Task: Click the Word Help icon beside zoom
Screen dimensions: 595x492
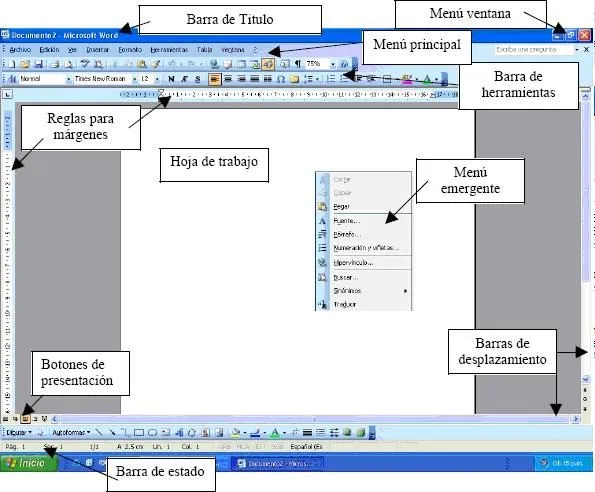Action: (344, 64)
